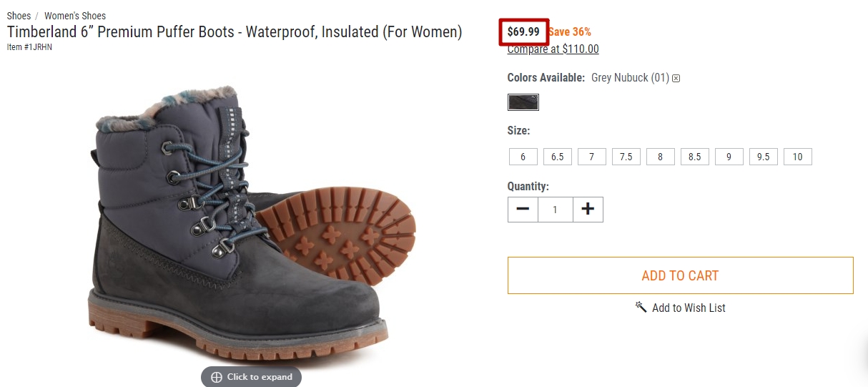Choose size 7

[x=592, y=157]
